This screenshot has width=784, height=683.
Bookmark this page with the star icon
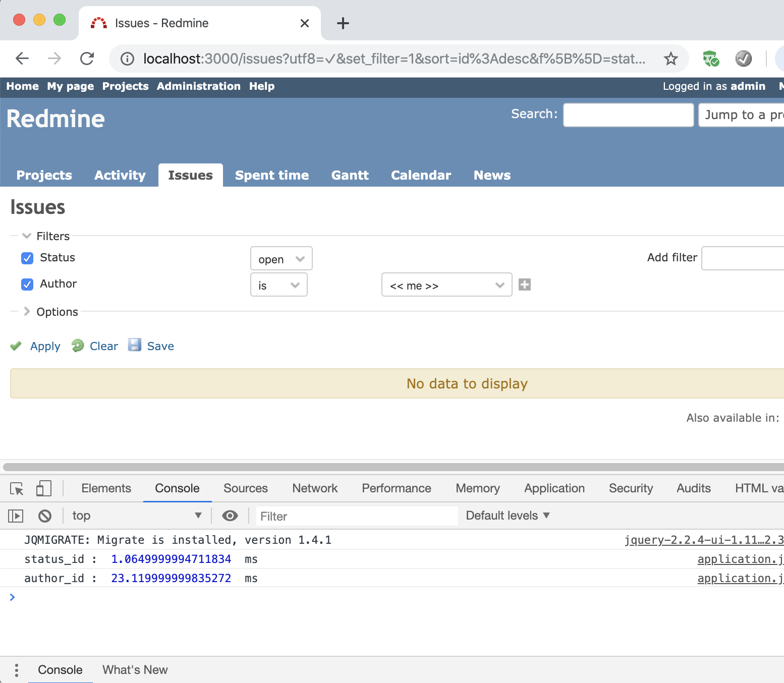tap(670, 59)
